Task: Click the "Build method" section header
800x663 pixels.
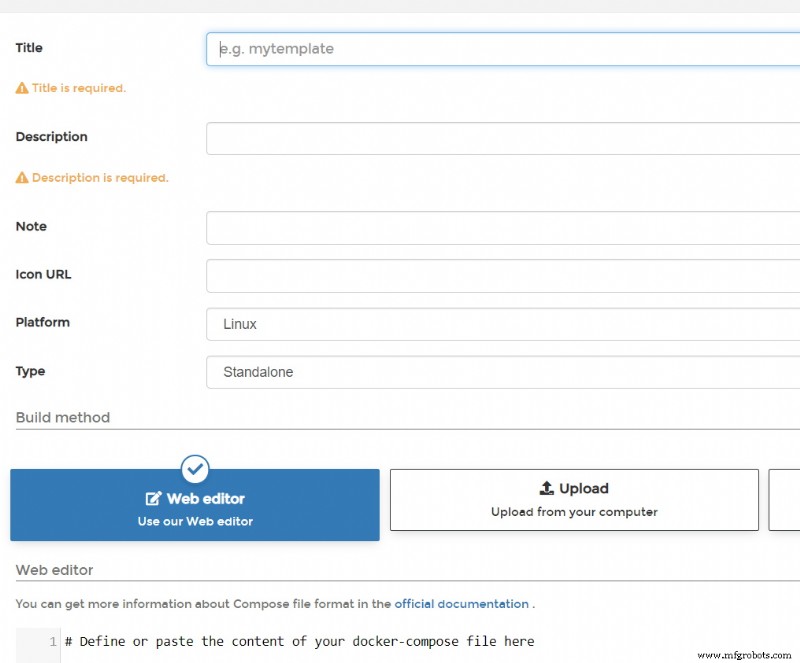Action: click(x=63, y=418)
